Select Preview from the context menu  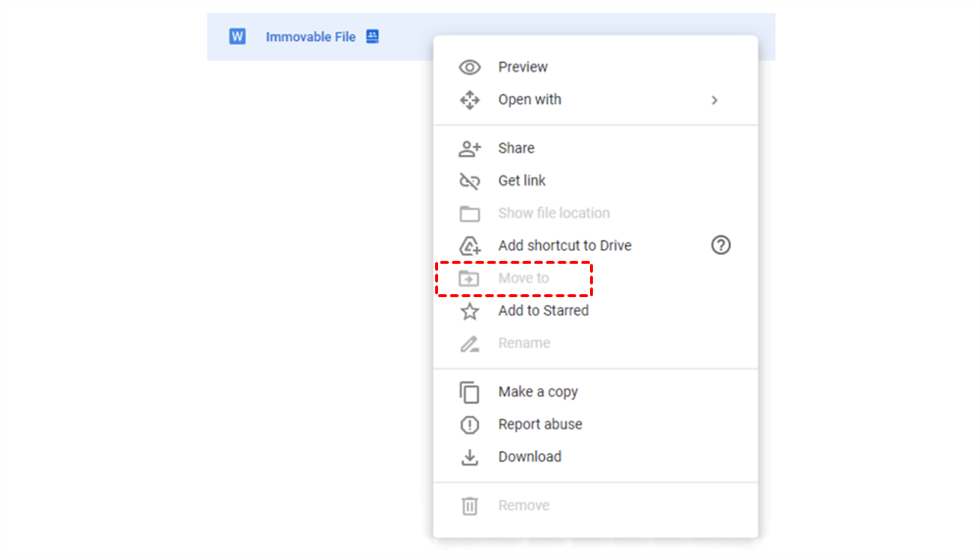click(x=522, y=68)
